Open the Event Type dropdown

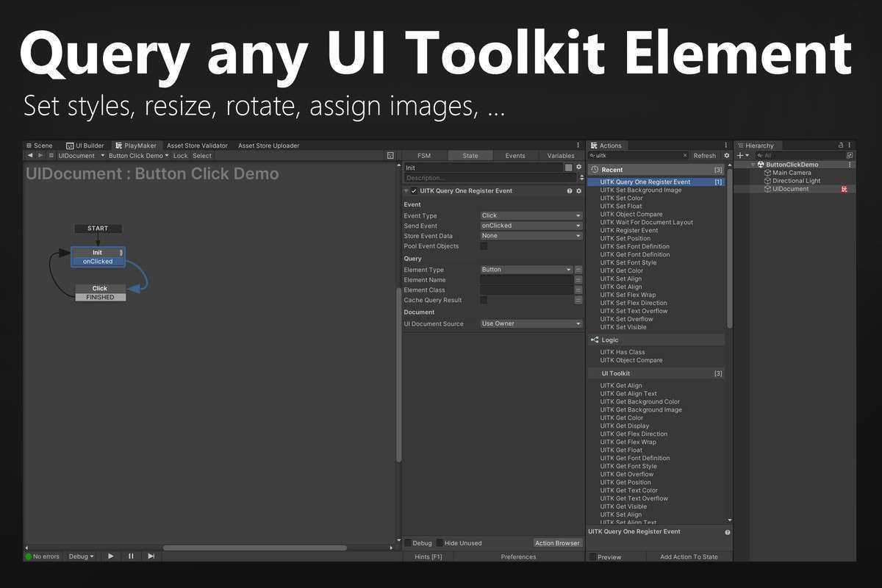(x=531, y=216)
